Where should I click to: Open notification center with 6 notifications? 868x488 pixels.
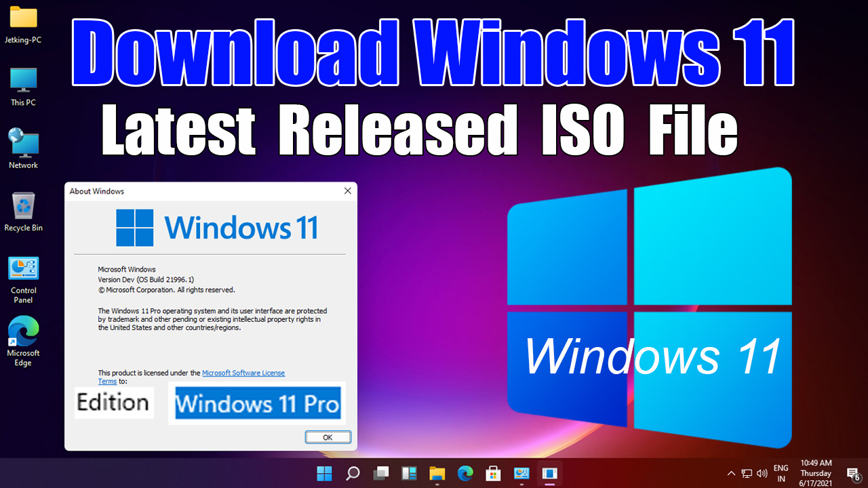click(853, 474)
